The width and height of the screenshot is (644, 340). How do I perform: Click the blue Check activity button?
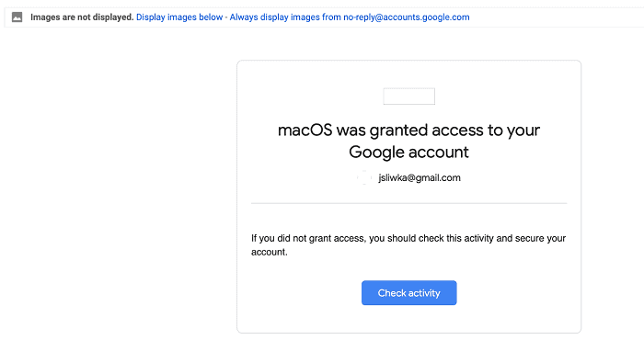409,293
